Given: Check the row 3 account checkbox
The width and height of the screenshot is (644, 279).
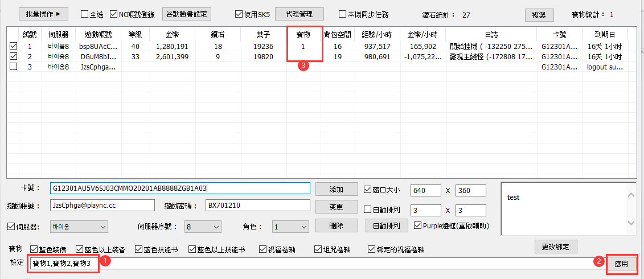Looking at the screenshot, I should (x=13, y=67).
